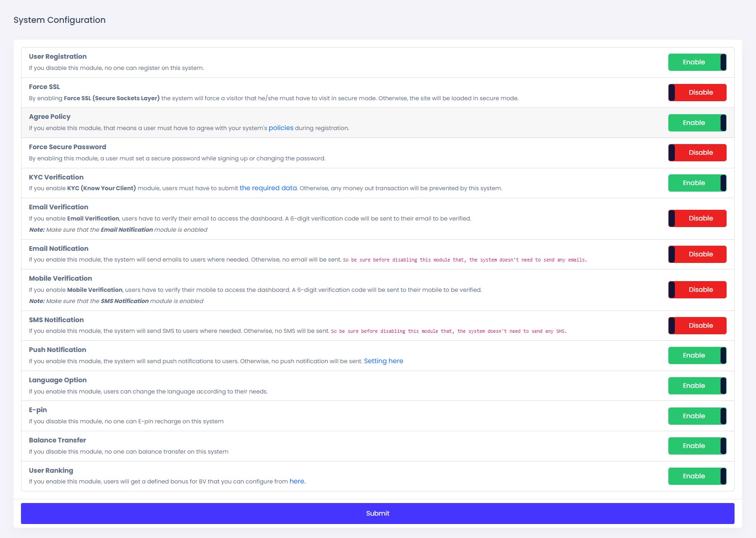Click the 'no one can register' description
Viewport: 756px width, 538px height.
coord(117,68)
